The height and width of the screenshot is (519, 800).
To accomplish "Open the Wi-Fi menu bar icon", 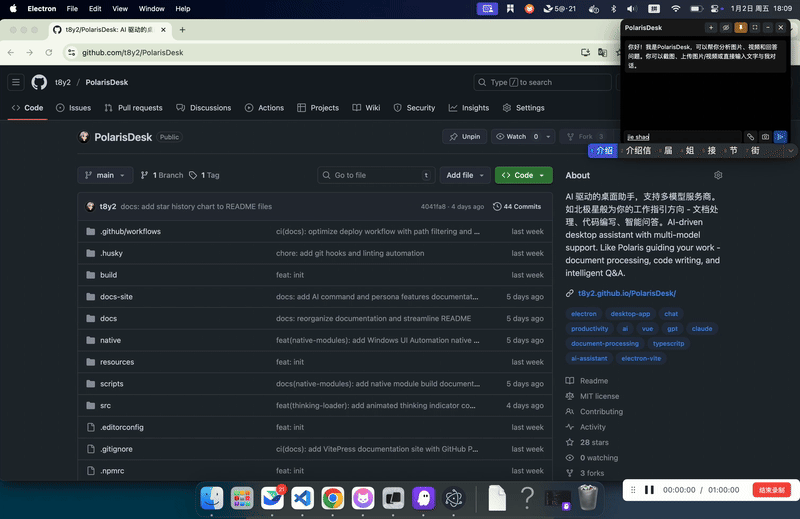I will [676, 9].
